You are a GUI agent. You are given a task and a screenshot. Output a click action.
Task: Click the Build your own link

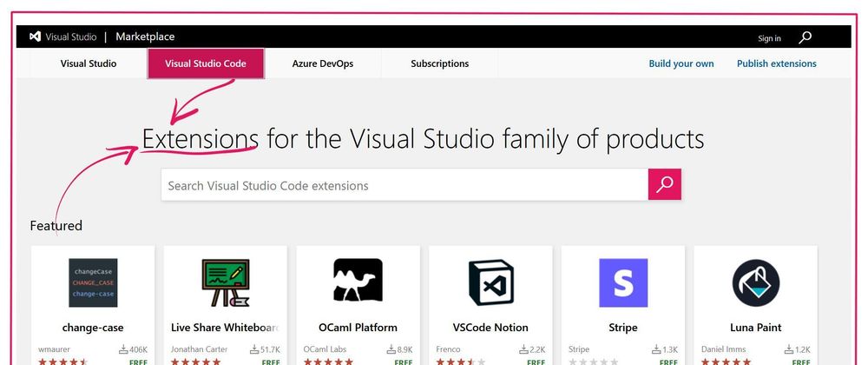pyautogui.click(x=681, y=63)
